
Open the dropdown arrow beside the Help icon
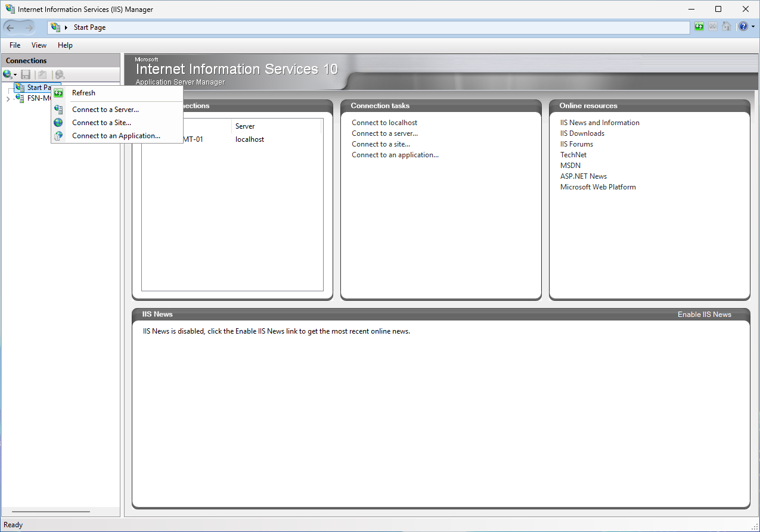coord(753,27)
